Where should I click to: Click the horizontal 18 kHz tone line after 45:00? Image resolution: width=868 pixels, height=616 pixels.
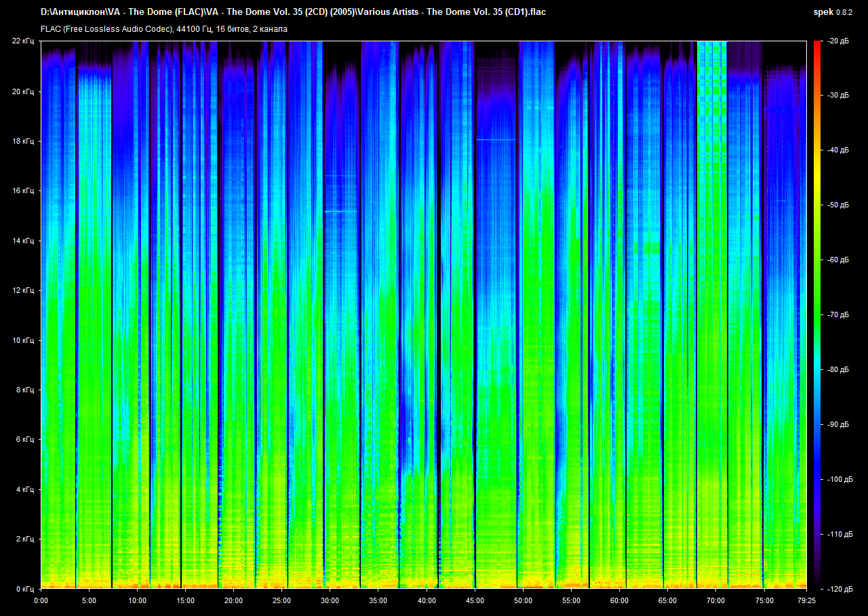point(495,140)
